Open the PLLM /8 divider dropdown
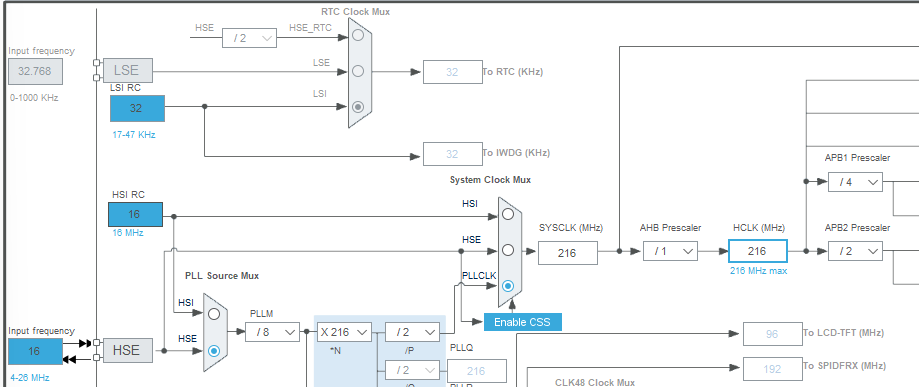919x387 pixels. point(273,332)
